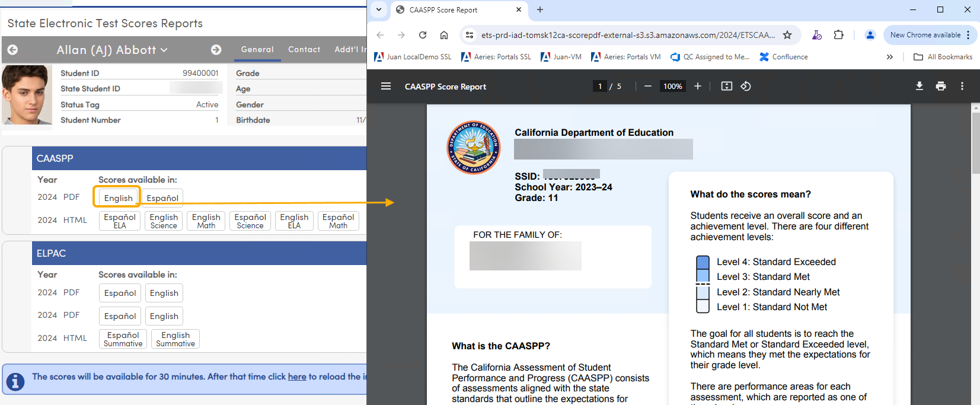Click New Chrome available update button
This screenshot has height=405, width=980.
(925, 35)
